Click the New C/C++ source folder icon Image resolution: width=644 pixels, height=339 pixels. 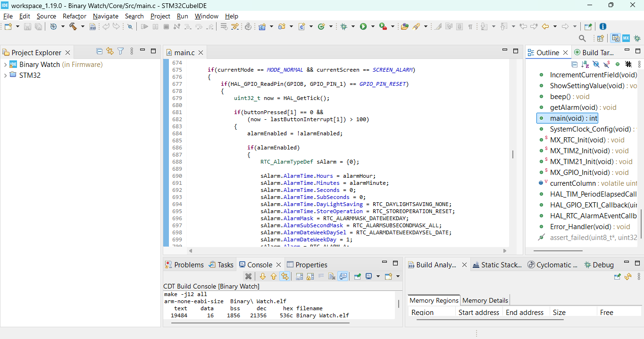[282, 26]
